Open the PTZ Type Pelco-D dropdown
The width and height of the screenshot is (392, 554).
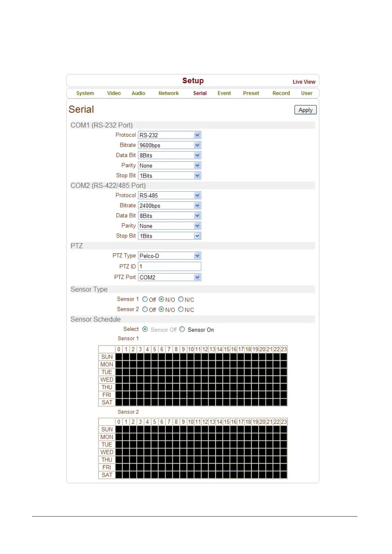point(169,256)
